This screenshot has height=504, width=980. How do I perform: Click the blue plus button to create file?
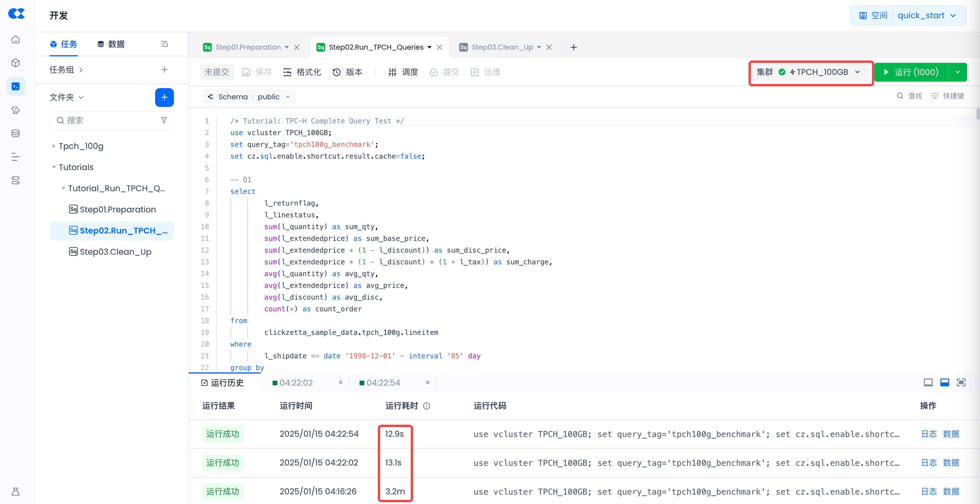point(164,98)
